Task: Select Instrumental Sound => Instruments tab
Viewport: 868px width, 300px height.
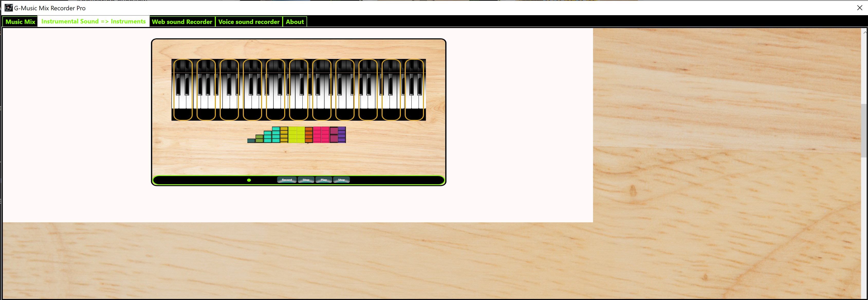Action: [x=93, y=22]
